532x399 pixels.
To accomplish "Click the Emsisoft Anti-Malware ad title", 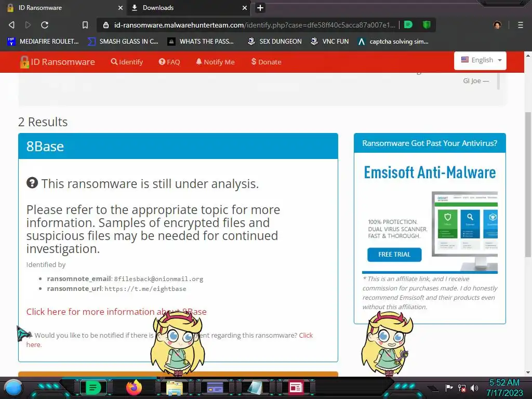I will (x=430, y=172).
